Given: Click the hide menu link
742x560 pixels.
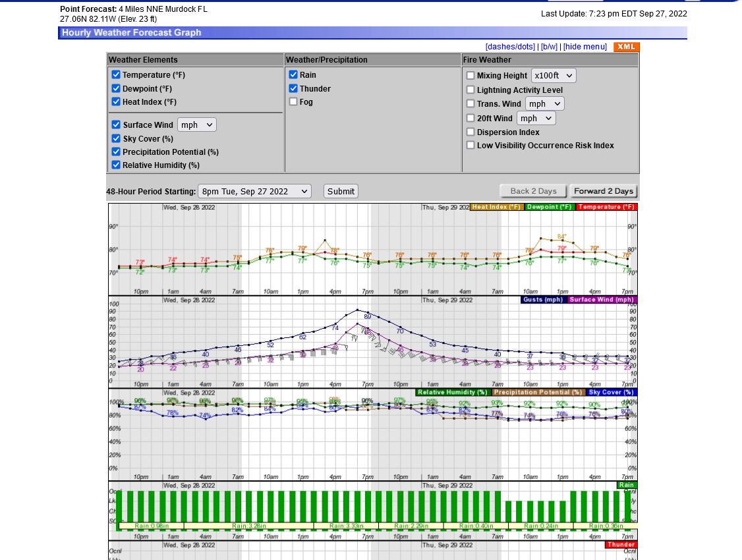Looking at the screenshot, I should (585, 46).
